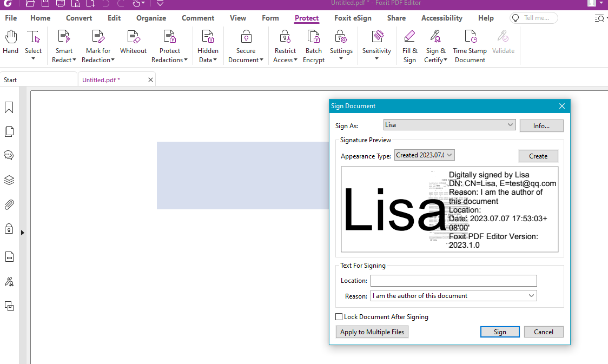Expand the Sensitivity dropdown arrow

[377, 59]
